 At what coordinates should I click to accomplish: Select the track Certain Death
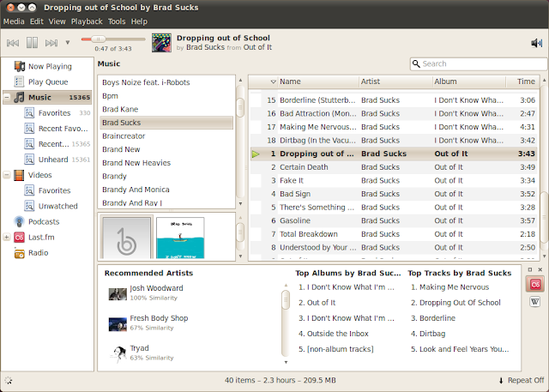point(394,167)
